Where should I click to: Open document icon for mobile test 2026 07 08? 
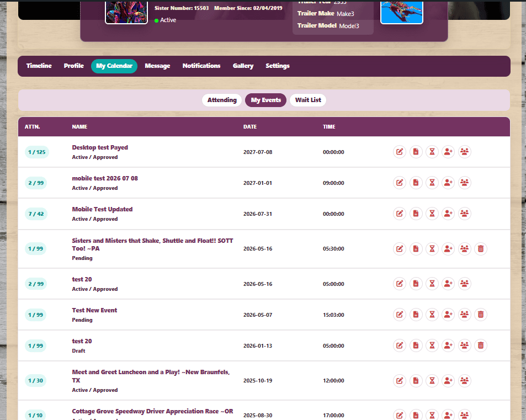(416, 183)
